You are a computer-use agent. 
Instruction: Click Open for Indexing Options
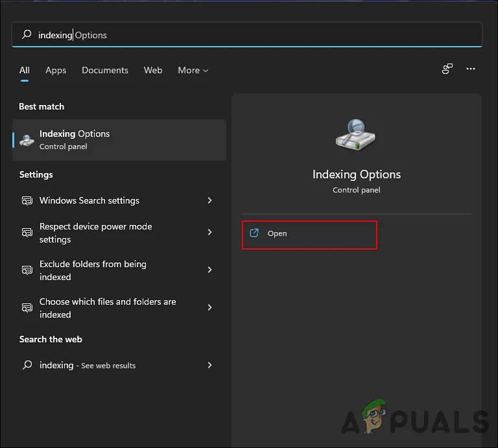click(309, 235)
